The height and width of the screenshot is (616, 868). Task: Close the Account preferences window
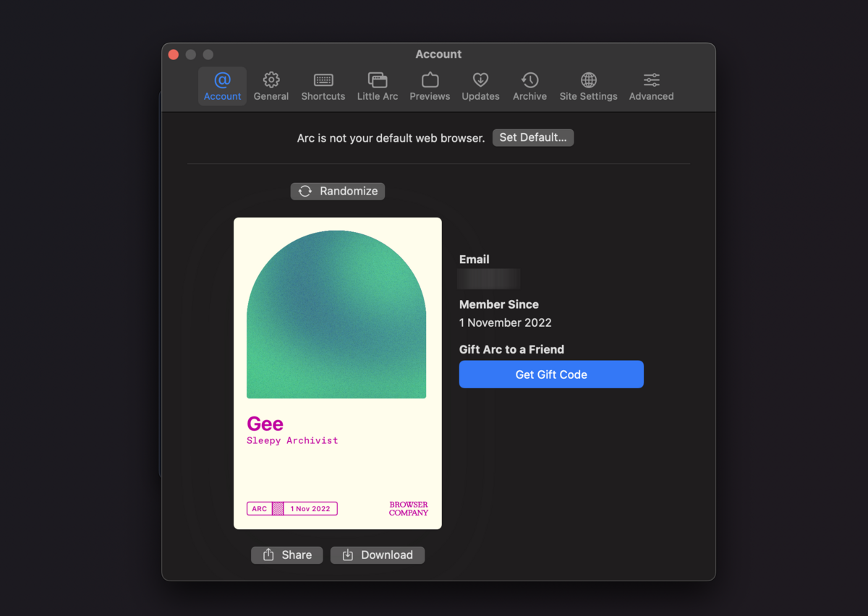click(x=174, y=54)
